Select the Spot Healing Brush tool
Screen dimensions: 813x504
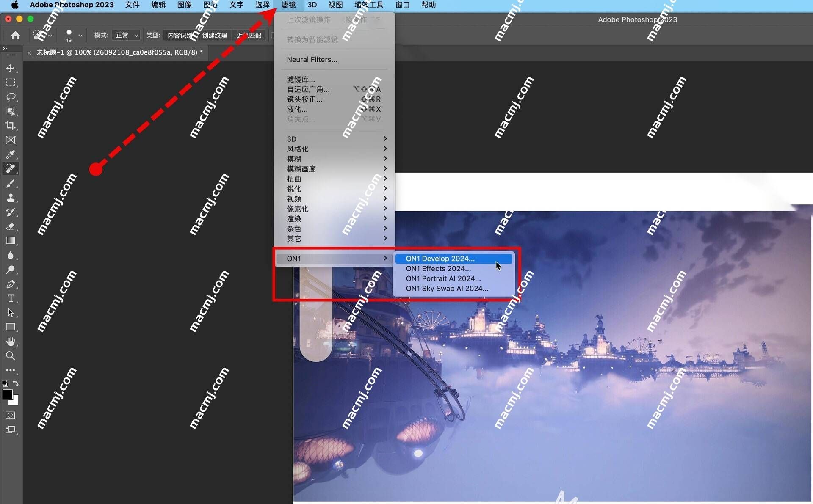[11, 169]
